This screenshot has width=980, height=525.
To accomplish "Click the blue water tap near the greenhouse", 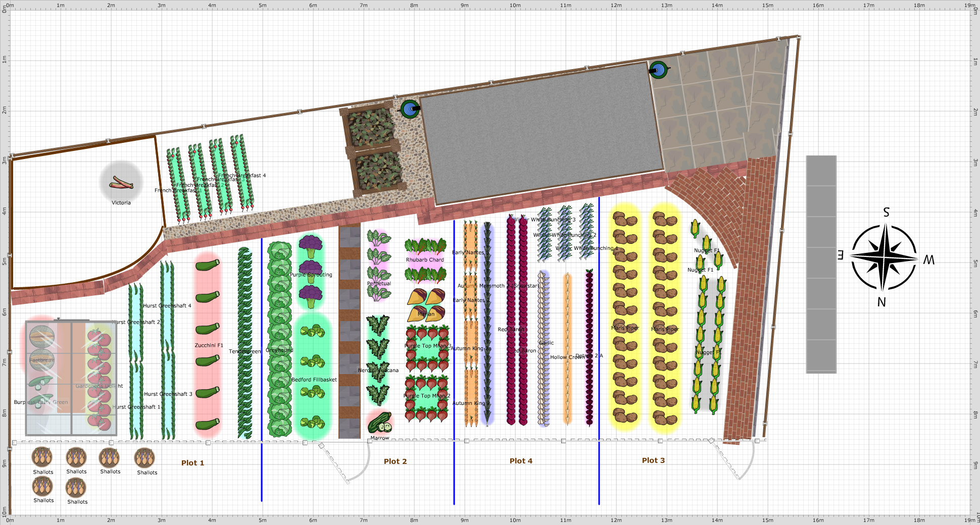I will tap(410, 109).
